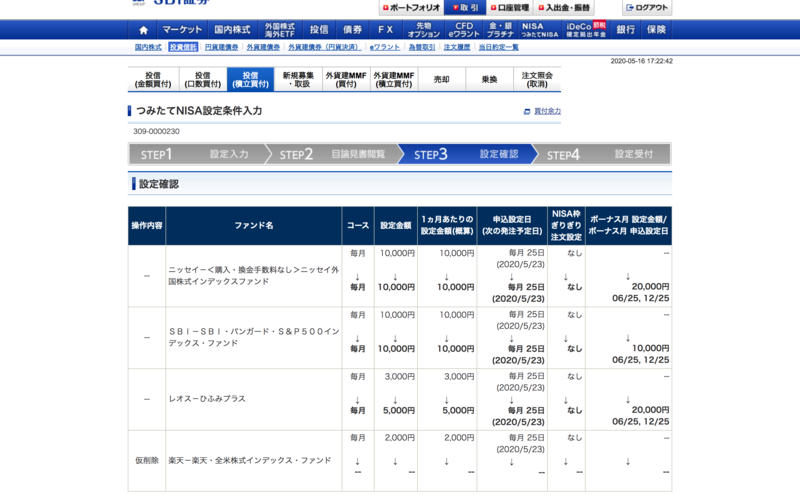This screenshot has height=500, width=800.
Task: Click the ファンド名 column header
Action: 254,226
